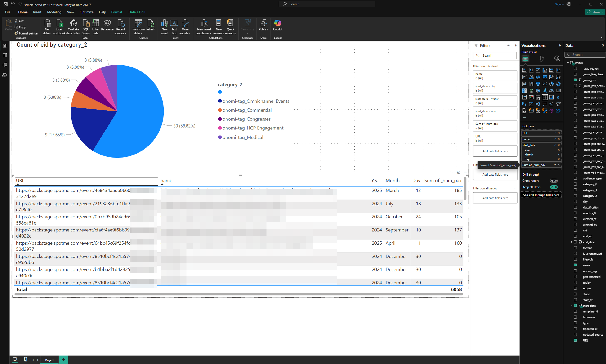The image size is (606, 364).
Task: Click the Undo arrow in title bar
Action: click(x=13, y=4)
